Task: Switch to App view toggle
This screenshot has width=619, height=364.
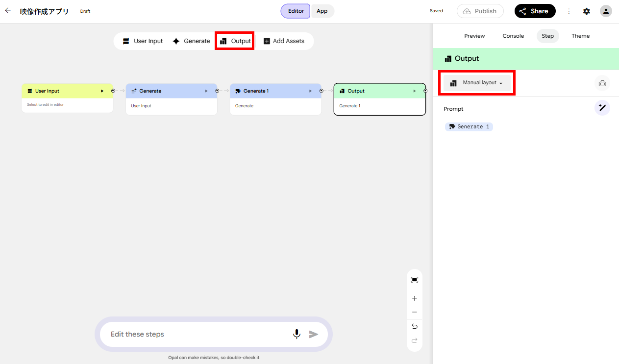Action: 322,11
